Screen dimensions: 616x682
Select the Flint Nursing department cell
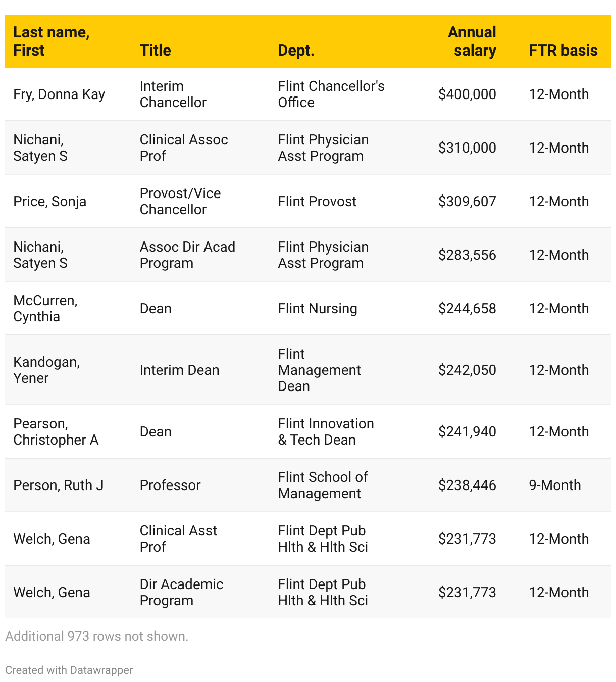(x=318, y=309)
